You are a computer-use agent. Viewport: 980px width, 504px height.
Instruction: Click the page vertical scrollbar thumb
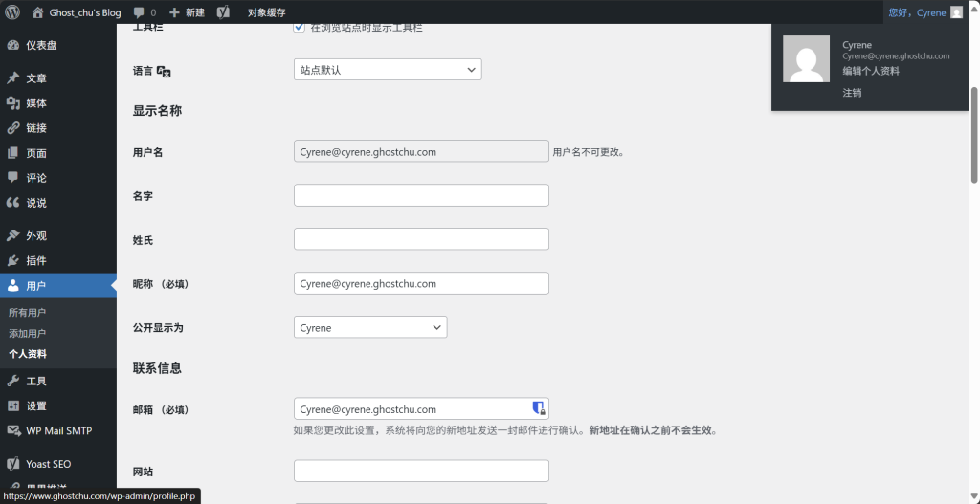tap(973, 134)
